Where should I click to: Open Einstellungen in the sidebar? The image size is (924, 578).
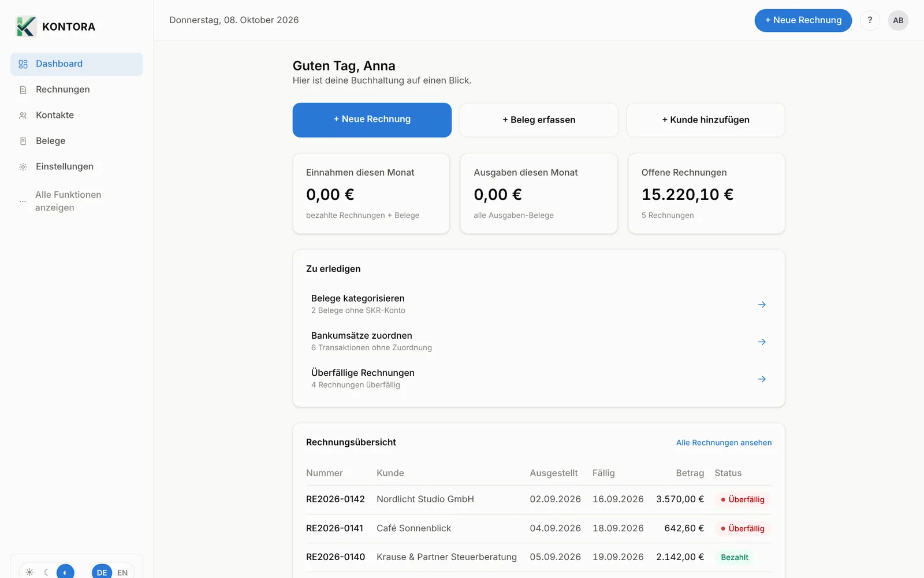coord(76,166)
